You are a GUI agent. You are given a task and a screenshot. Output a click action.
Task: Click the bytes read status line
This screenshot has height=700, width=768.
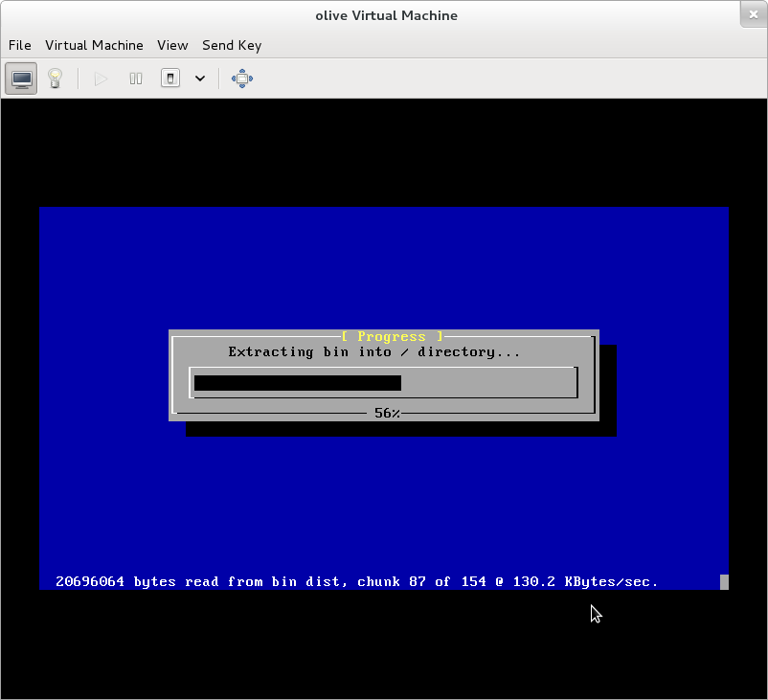[356, 581]
